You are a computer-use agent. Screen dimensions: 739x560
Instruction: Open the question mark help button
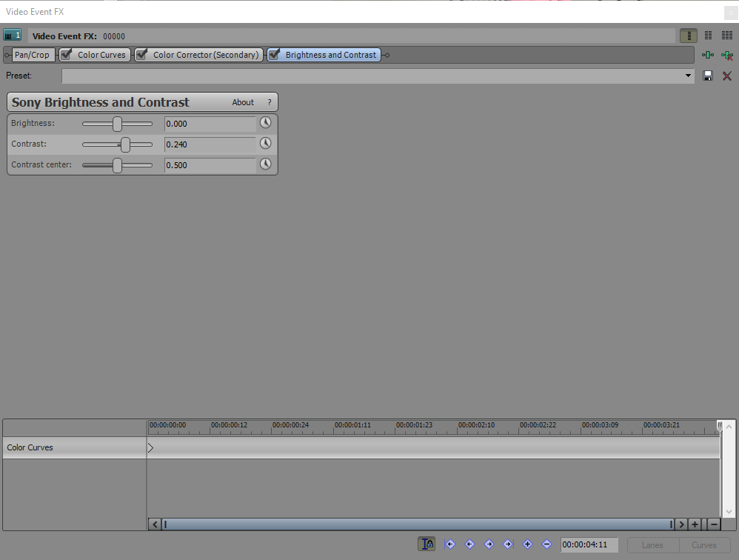point(270,102)
